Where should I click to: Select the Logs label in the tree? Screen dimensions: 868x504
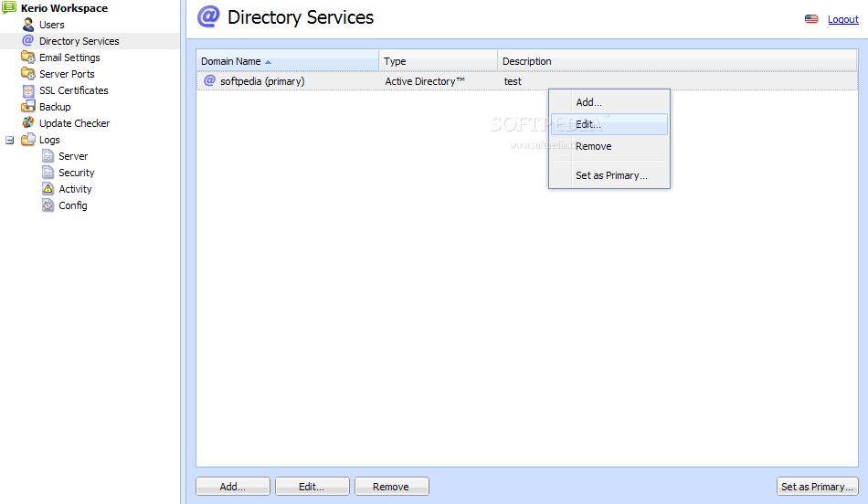coord(49,140)
